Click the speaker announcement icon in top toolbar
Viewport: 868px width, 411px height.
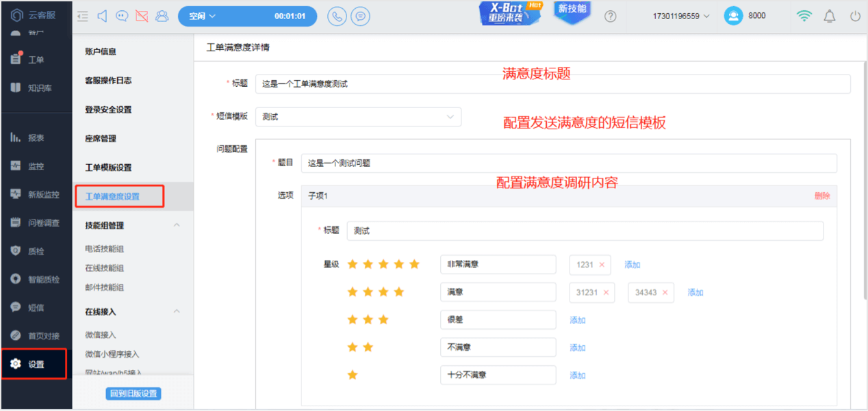[x=102, y=16]
